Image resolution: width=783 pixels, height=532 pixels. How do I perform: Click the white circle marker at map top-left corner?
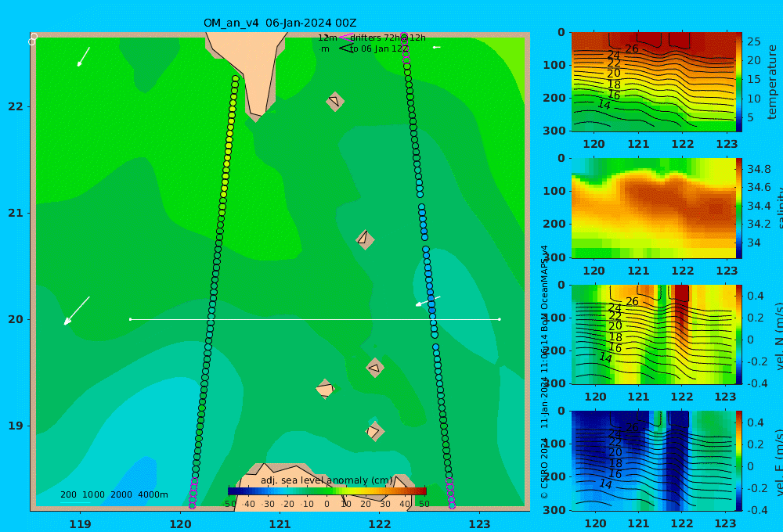[x=33, y=39]
